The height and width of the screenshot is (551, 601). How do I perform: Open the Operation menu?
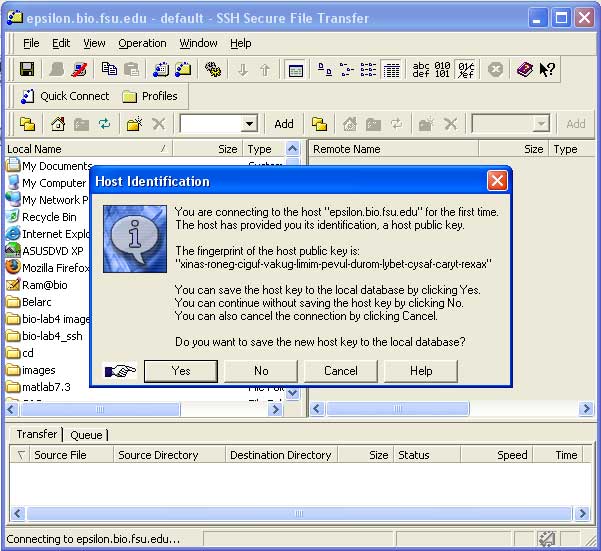pos(142,43)
